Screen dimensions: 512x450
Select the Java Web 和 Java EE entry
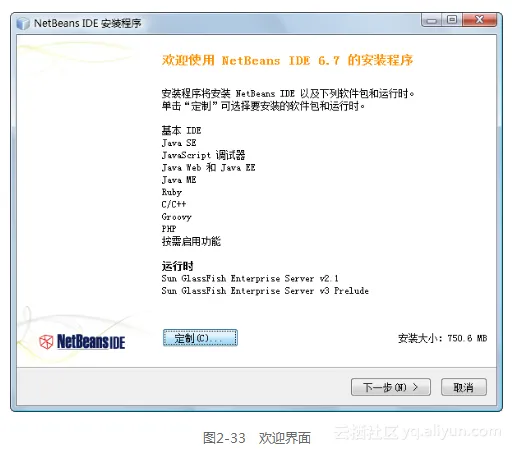pyautogui.click(x=208, y=167)
